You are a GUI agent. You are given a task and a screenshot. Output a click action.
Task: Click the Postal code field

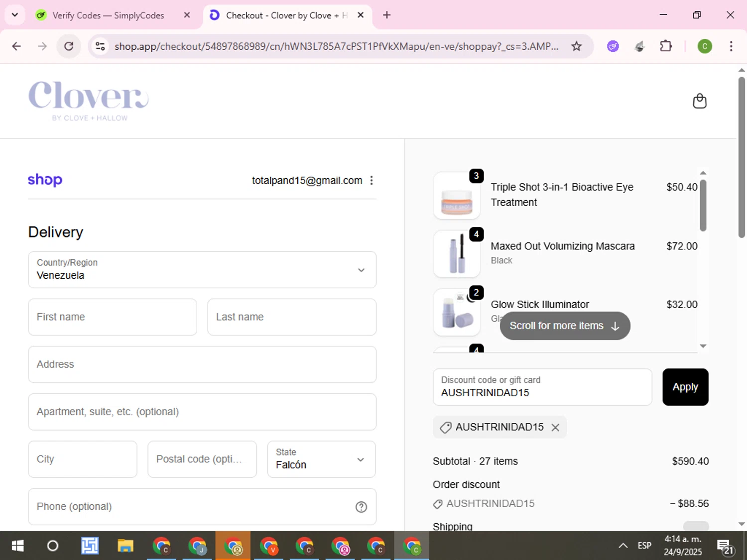coord(202,459)
